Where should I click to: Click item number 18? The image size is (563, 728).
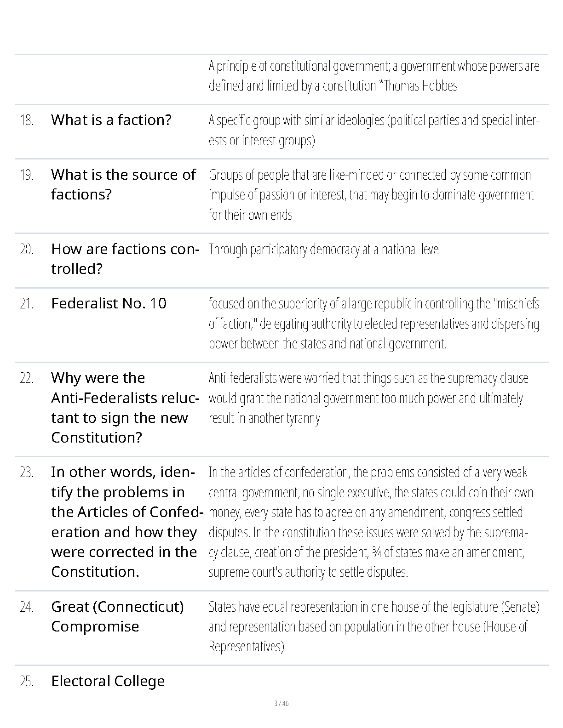27,120
